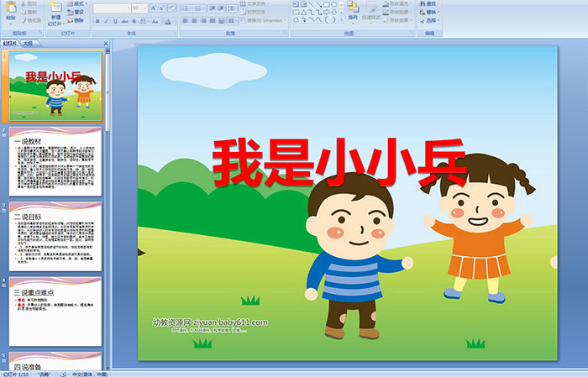Toggle Align Text Left

click(x=186, y=21)
